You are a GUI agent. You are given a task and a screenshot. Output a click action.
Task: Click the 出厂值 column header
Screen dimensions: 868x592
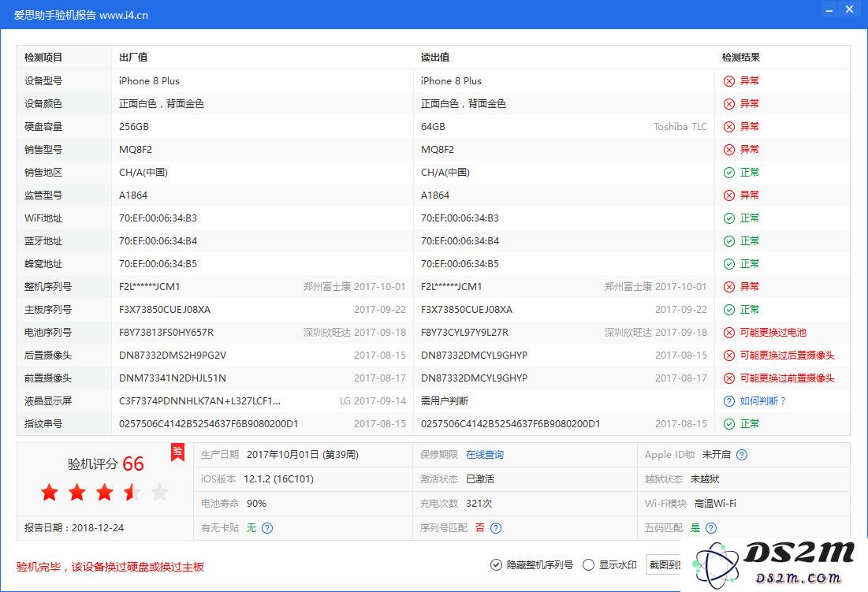133,58
